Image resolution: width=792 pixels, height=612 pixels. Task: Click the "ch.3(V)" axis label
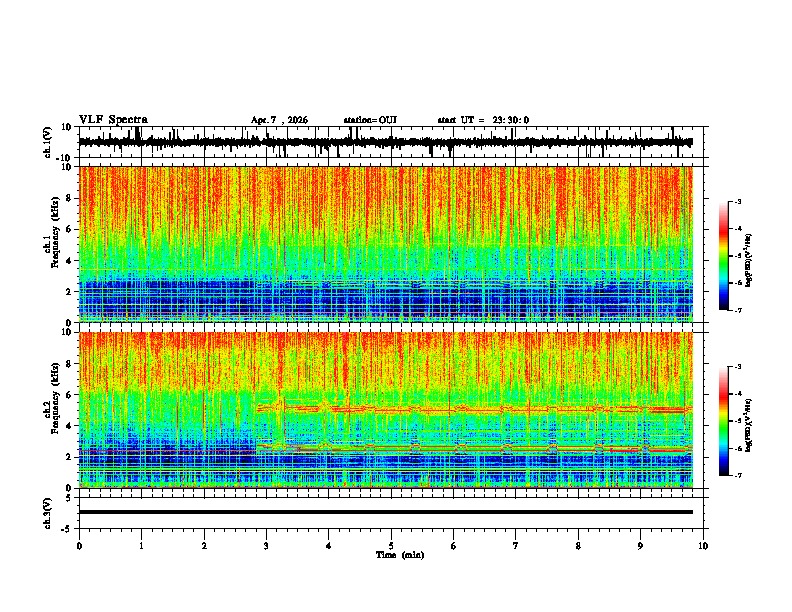(x=48, y=513)
